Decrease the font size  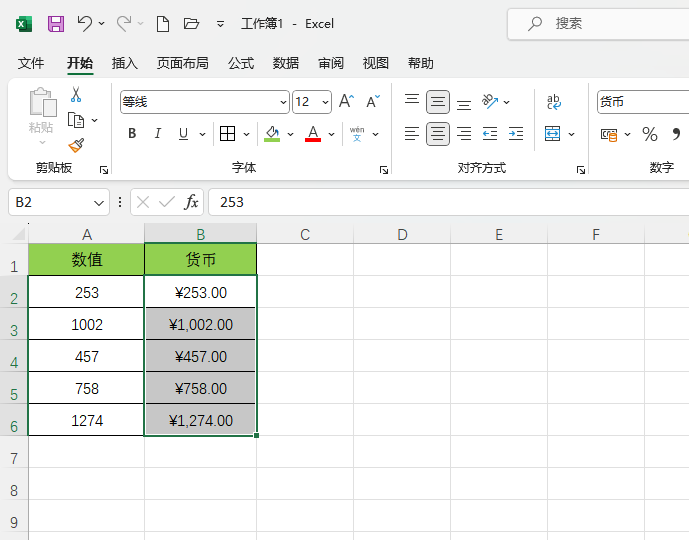(x=373, y=101)
